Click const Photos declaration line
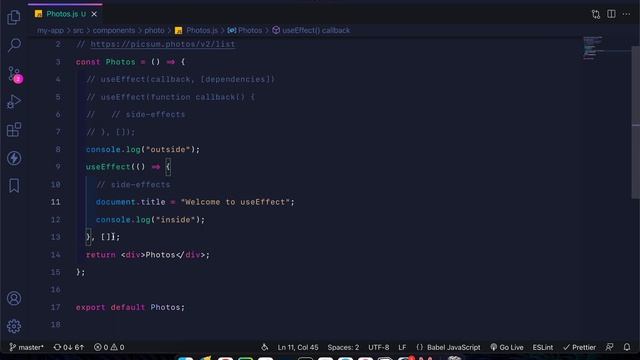The width and height of the screenshot is (640, 360). (131, 62)
